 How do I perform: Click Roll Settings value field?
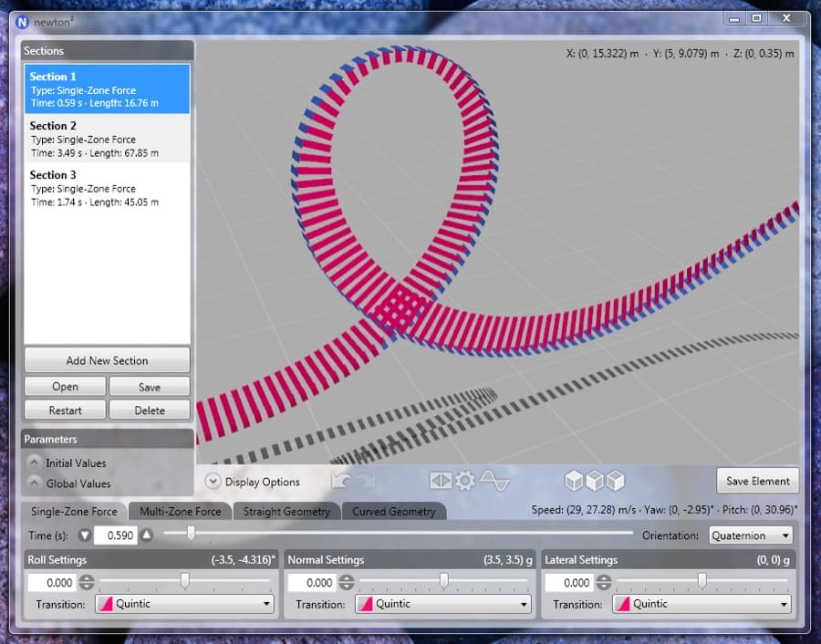(x=52, y=582)
